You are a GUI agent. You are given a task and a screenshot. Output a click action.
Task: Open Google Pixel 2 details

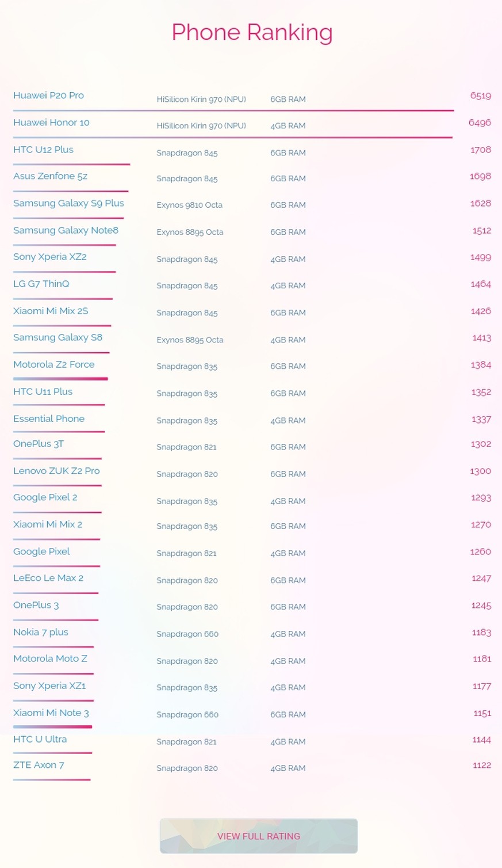coord(45,497)
